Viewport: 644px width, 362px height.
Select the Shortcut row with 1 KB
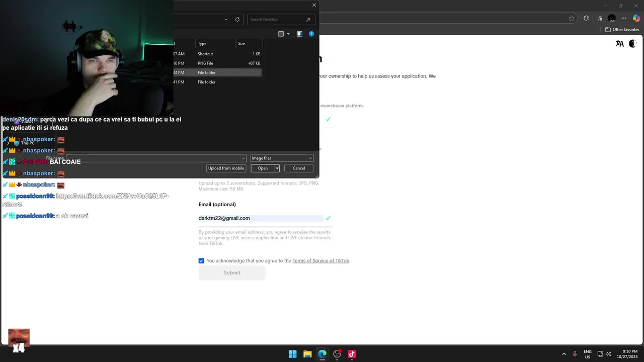[x=217, y=54]
